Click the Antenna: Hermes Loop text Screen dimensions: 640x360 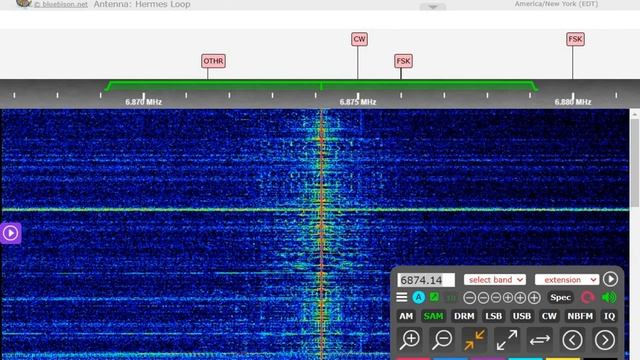pyautogui.click(x=142, y=4)
